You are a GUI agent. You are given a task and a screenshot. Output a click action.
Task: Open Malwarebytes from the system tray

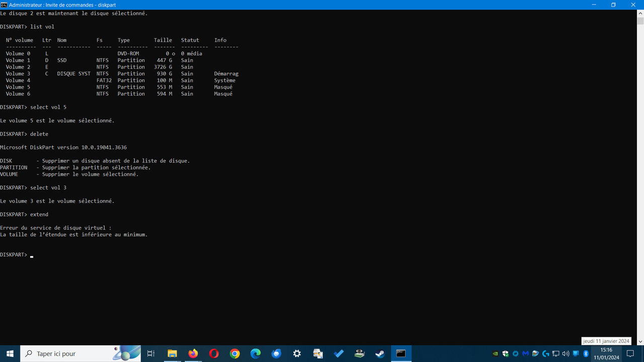(x=525, y=353)
